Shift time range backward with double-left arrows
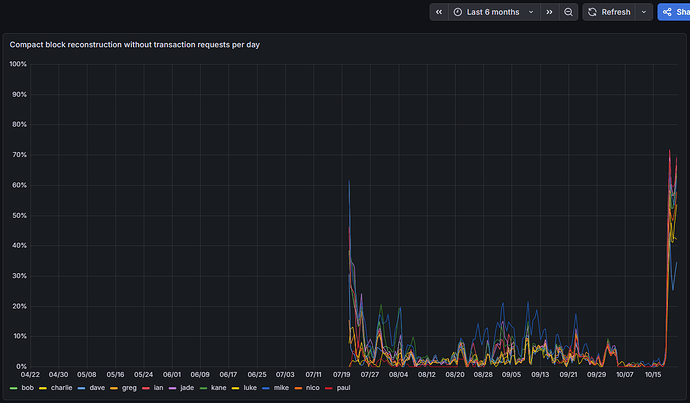The height and width of the screenshot is (403, 690). coord(439,12)
